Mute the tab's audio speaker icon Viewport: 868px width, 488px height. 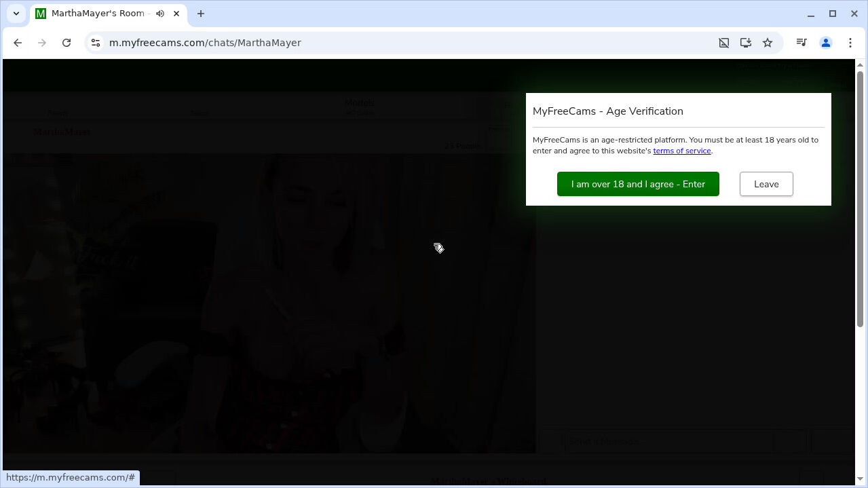pyautogui.click(x=160, y=14)
